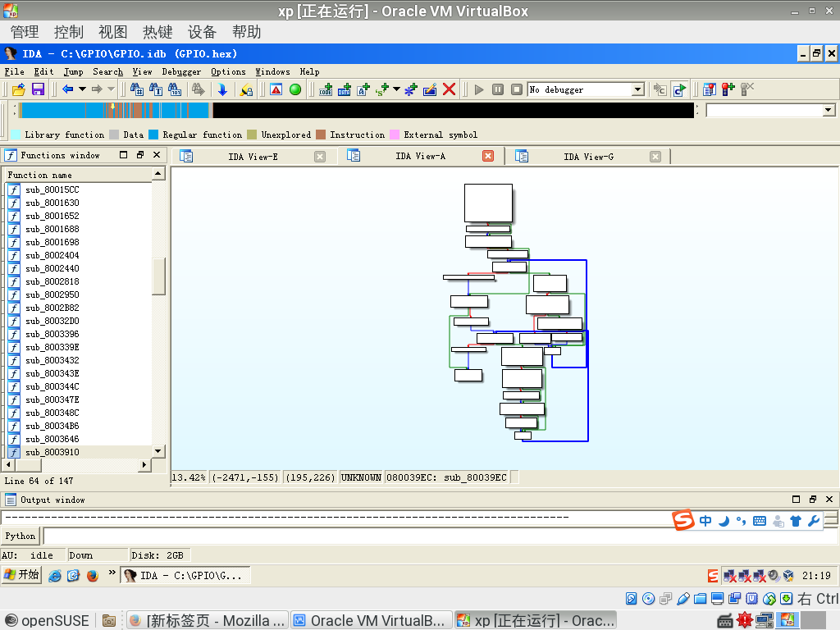Viewport: 840px width, 630px height.
Task: Close the IDA View-A tab
Action: pos(487,156)
